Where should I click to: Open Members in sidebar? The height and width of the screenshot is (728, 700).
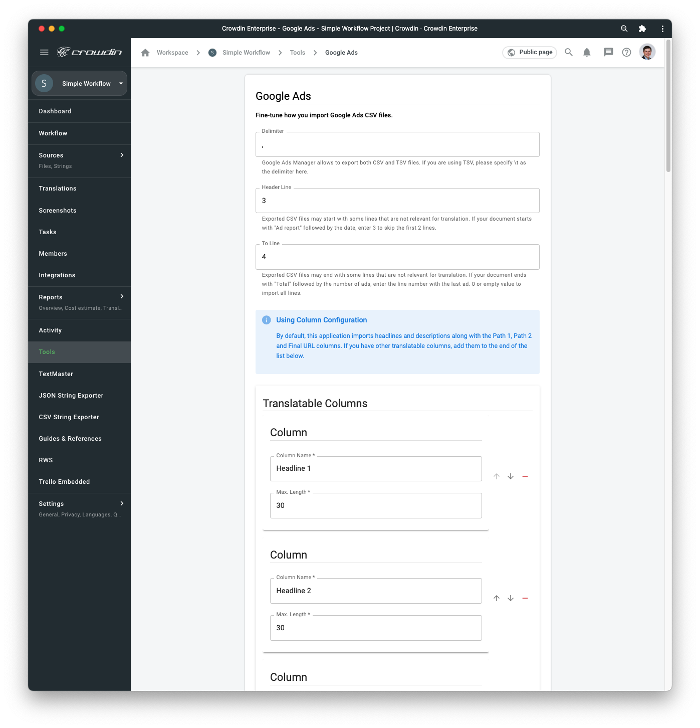[x=79, y=254]
